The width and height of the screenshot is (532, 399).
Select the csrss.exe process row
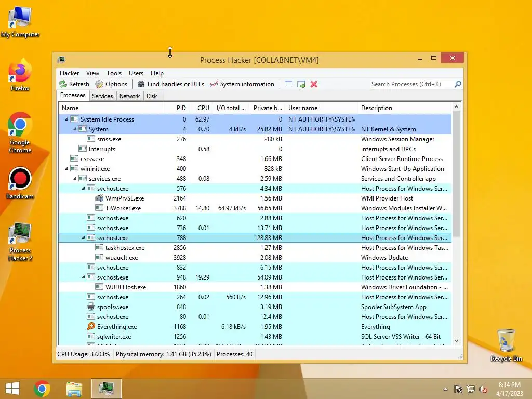coord(255,159)
